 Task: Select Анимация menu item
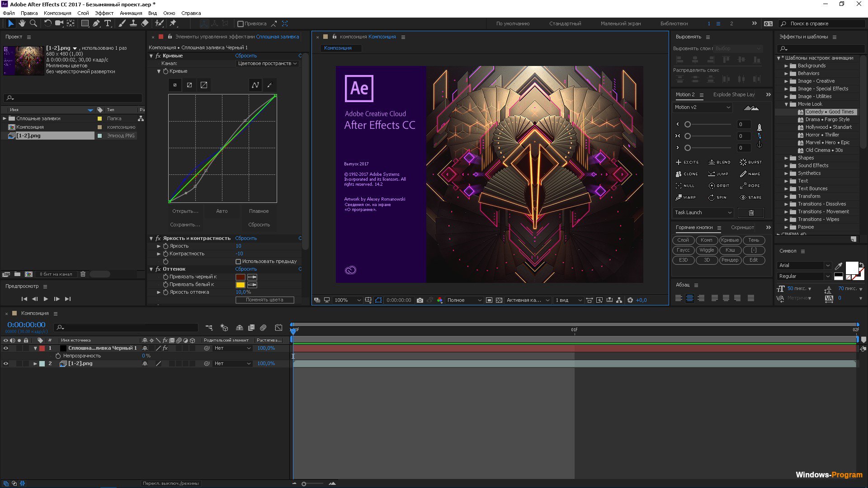click(x=130, y=13)
